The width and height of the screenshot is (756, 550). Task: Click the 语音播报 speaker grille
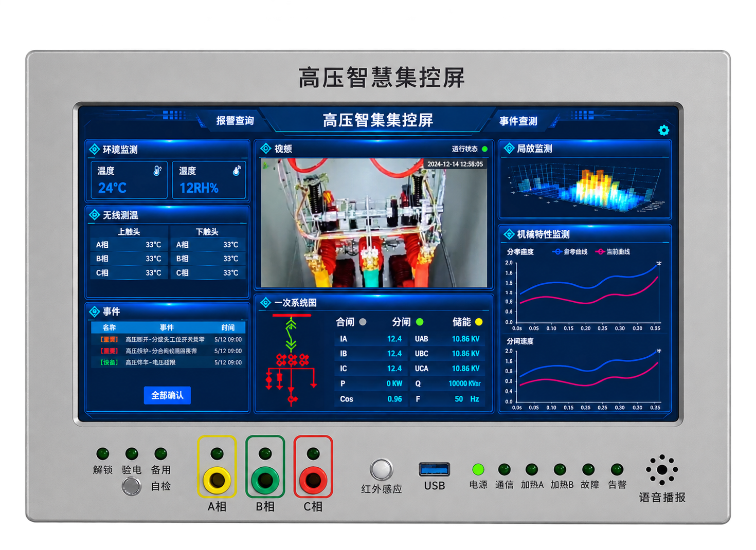click(x=662, y=470)
